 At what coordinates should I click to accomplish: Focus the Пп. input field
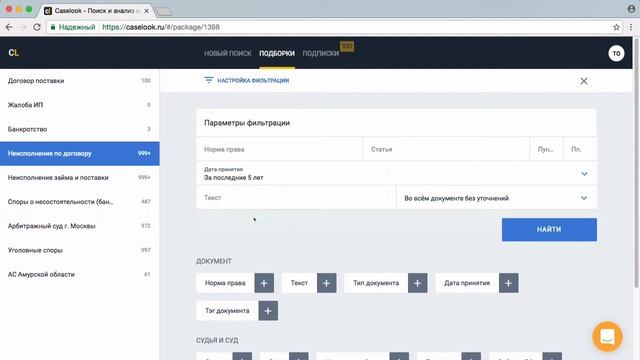tap(580, 149)
